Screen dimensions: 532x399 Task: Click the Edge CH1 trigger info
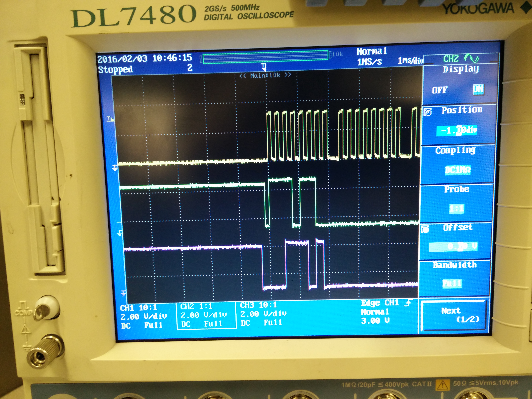click(x=380, y=303)
